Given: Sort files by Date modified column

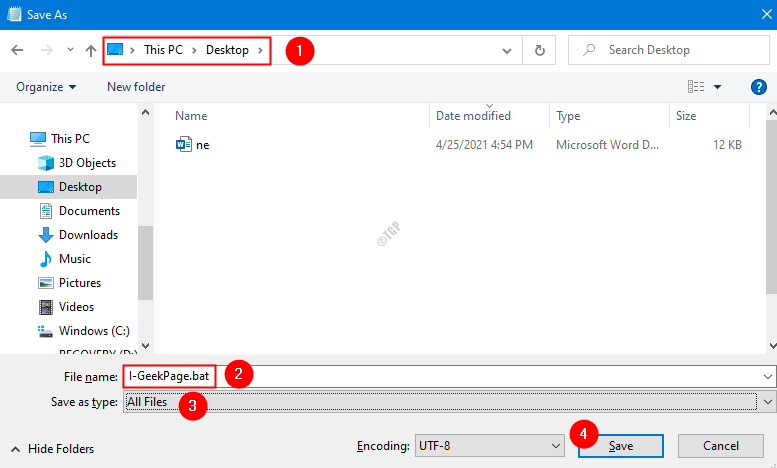Looking at the screenshot, I should (473, 116).
